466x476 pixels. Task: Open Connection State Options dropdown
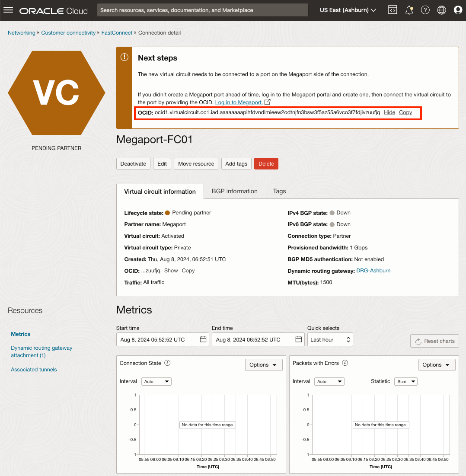pyautogui.click(x=264, y=365)
